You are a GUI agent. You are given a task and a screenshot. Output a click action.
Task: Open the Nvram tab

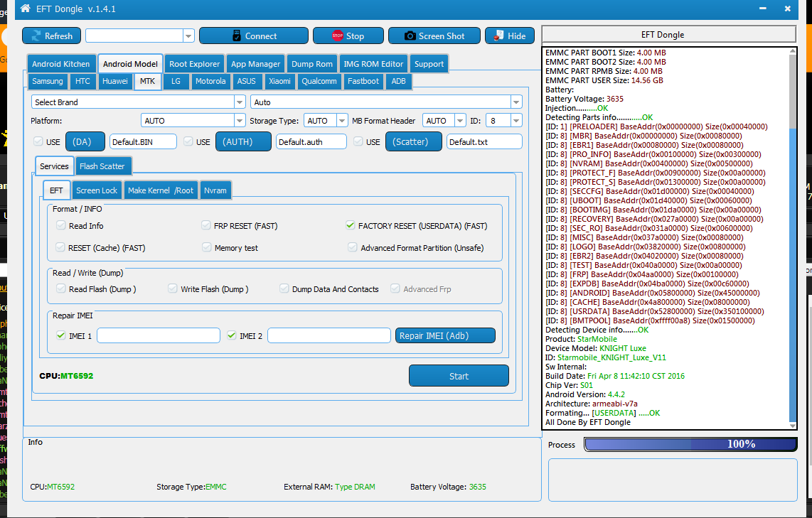click(x=215, y=190)
